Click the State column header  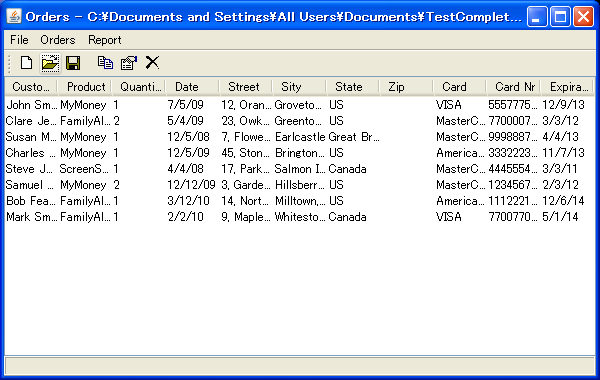353,87
